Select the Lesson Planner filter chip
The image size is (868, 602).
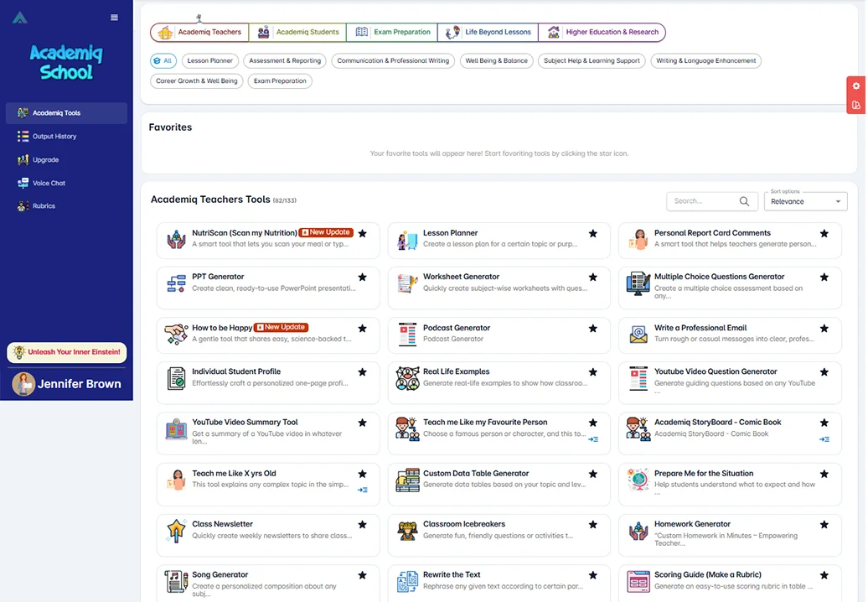click(209, 61)
